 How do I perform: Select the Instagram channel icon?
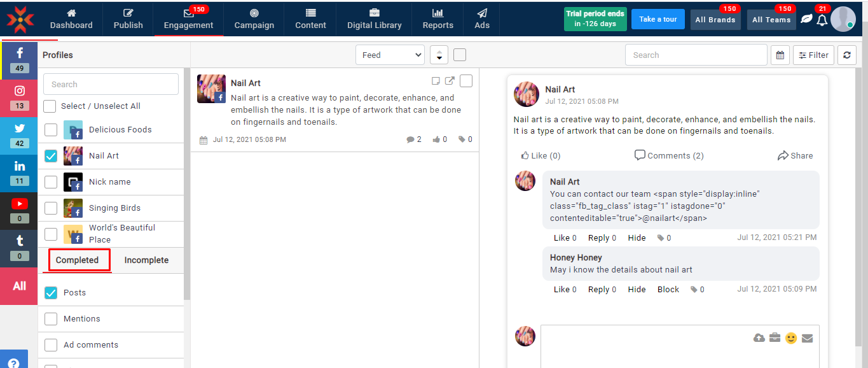coord(19,97)
